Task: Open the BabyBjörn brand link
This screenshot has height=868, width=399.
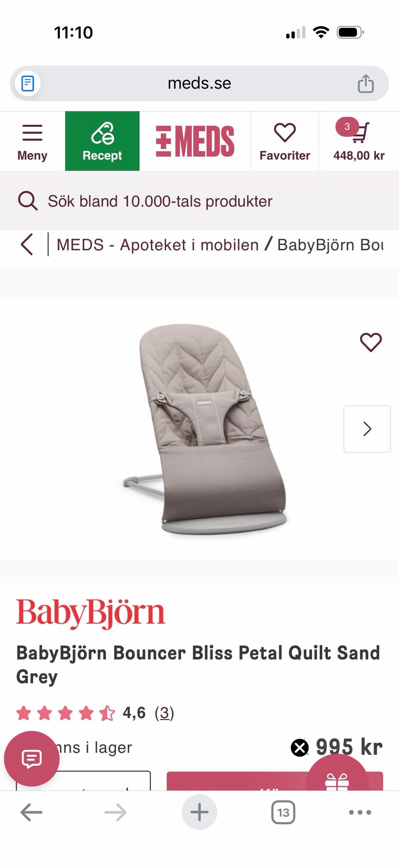Action: (x=91, y=613)
